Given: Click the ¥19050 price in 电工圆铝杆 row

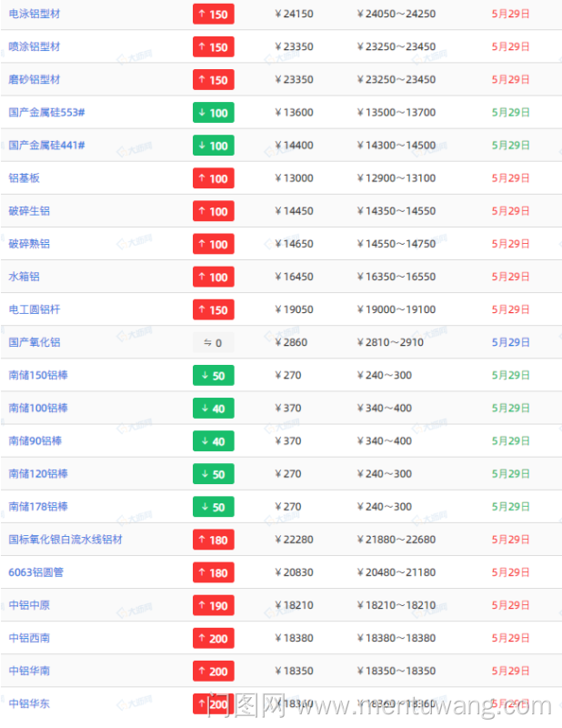Looking at the screenshot, I should click(294, 309).
